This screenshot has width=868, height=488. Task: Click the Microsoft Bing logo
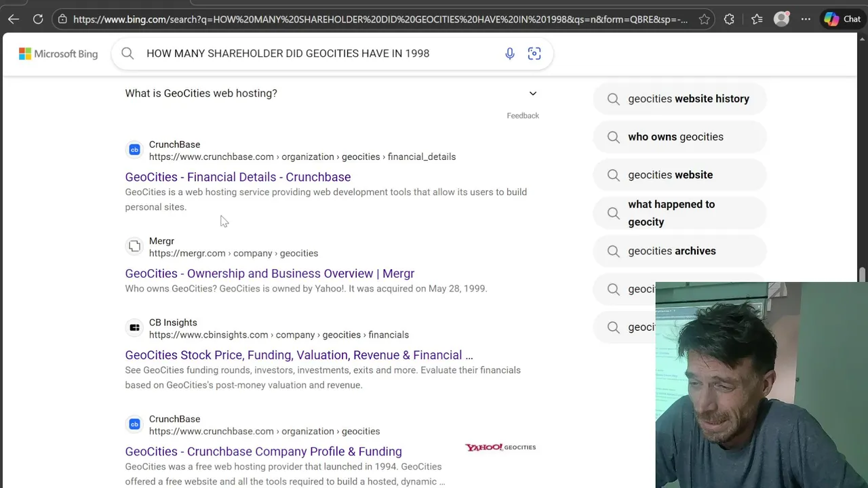pyautogui.click(x=58, y=54)
